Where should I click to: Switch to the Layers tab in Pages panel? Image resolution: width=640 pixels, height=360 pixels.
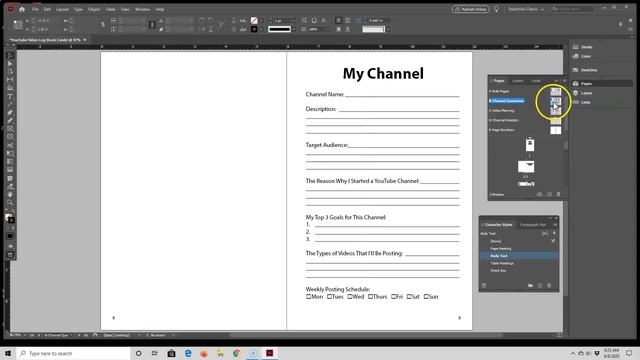pyautogui.click(x=518, y=81)
